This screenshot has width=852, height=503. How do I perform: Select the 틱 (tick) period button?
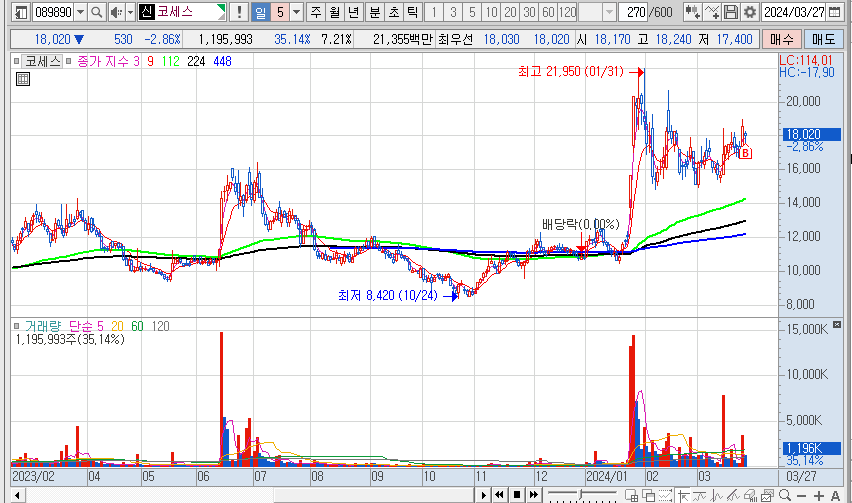[x=412, y=11]
